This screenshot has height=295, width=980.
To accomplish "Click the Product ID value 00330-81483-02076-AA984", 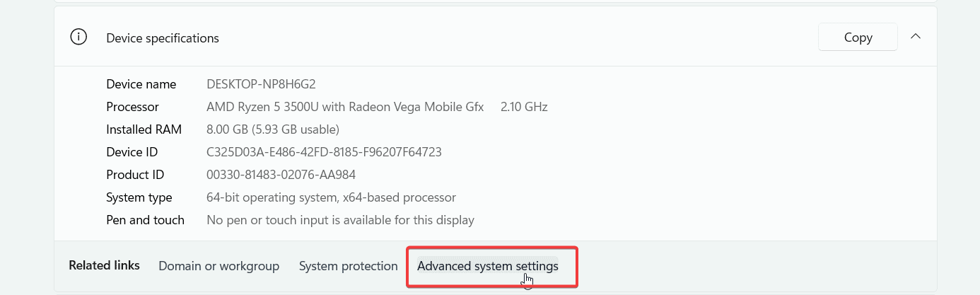I will [x=281, y=175].
